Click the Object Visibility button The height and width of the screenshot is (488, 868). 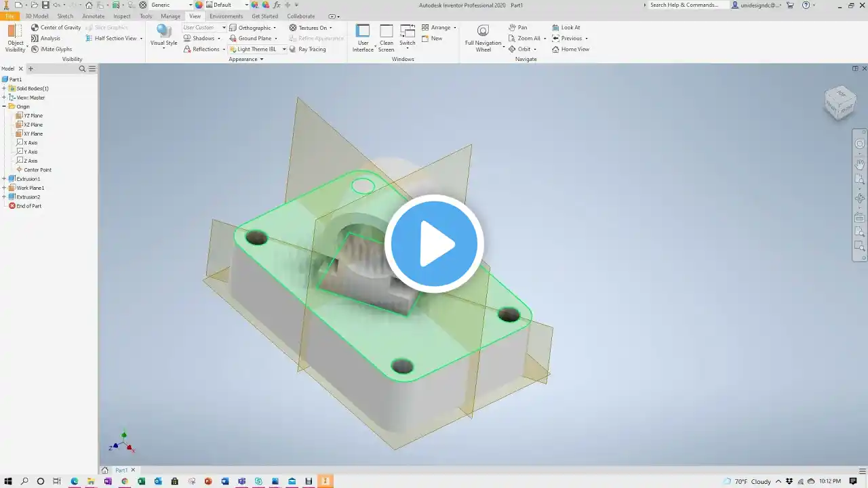pyautogui.click(x=15, y=38)
